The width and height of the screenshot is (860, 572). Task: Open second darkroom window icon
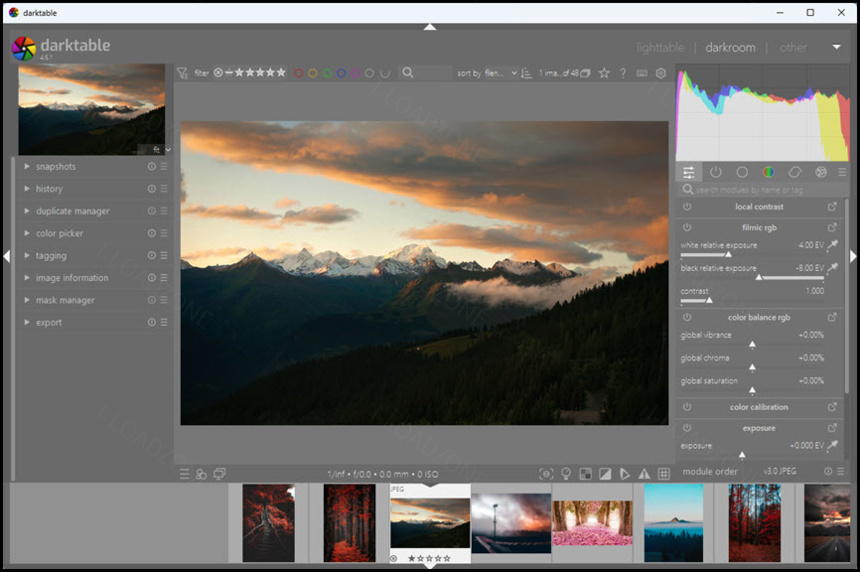click(219, 474)
